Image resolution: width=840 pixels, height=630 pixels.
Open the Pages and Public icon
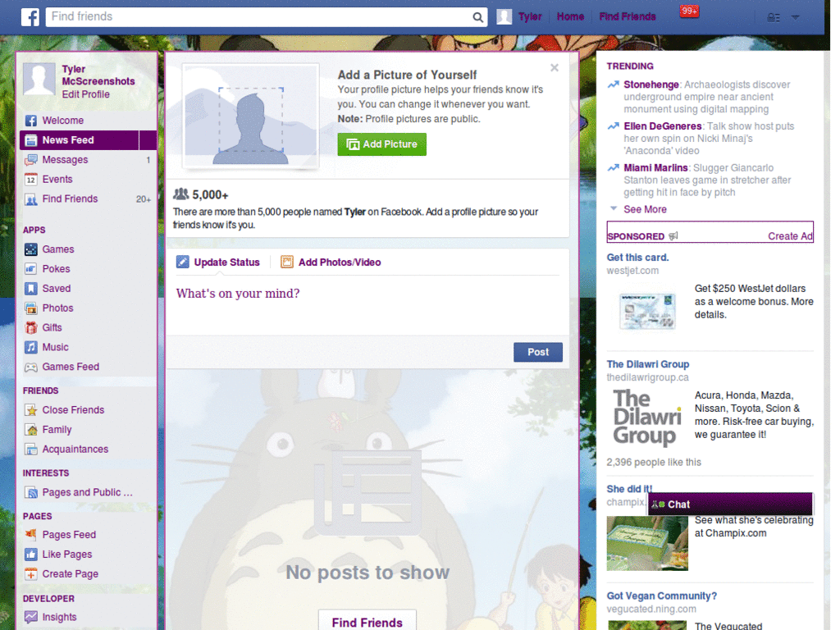[x=31, y=492]
